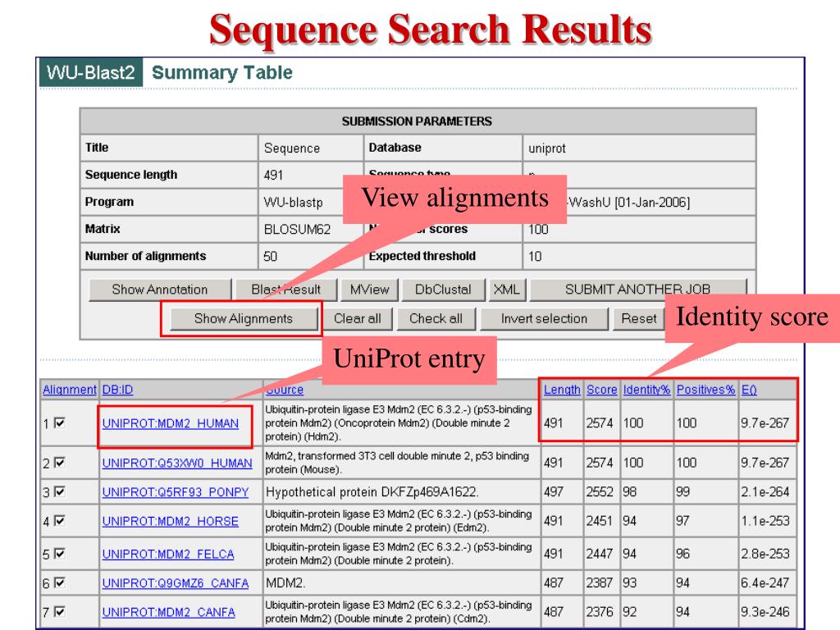This screenshot has width=840, height=630.
Task: Select the E-value 2.1e-264
Action: (x=765, y=492)
